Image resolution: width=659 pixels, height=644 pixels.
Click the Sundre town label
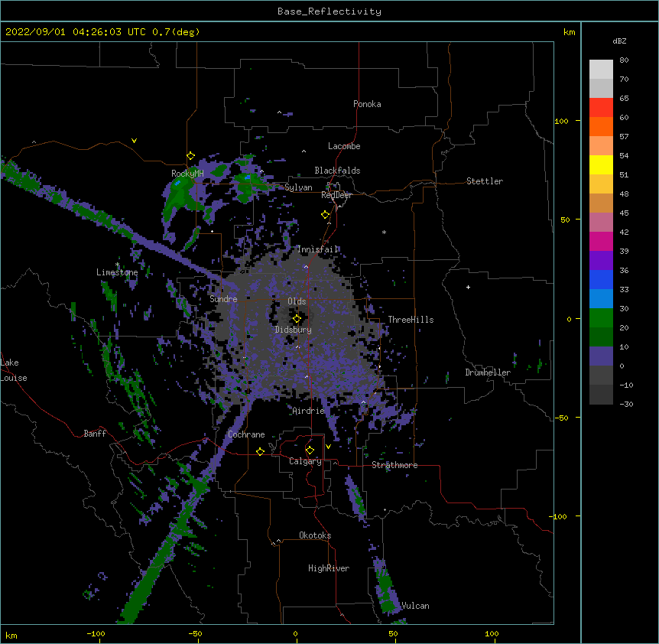[x=223, y=299]
